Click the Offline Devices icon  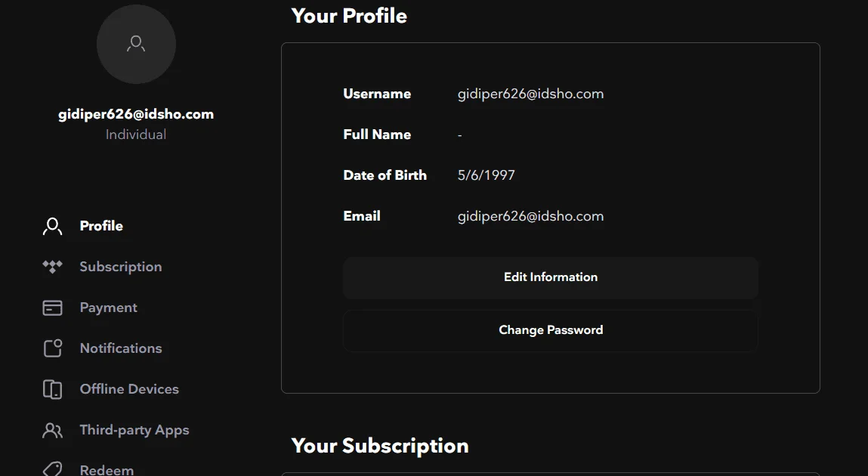(53, 389)
